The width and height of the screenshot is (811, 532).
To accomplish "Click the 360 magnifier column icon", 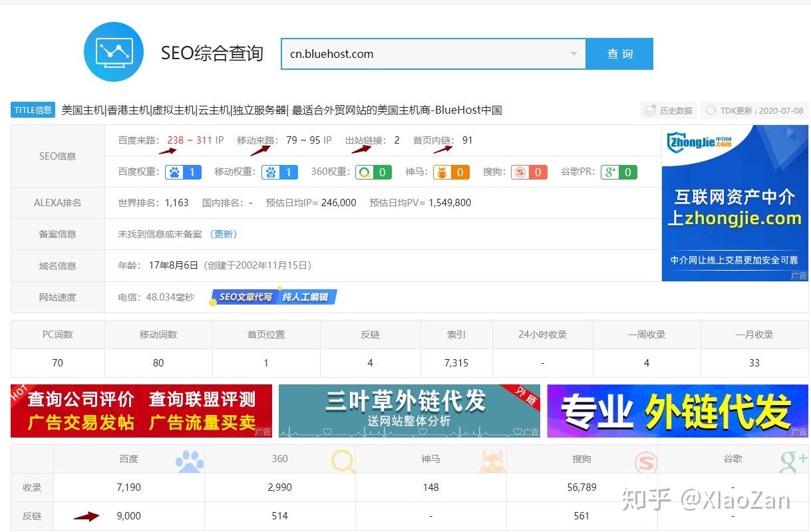I will coord(343,460).
